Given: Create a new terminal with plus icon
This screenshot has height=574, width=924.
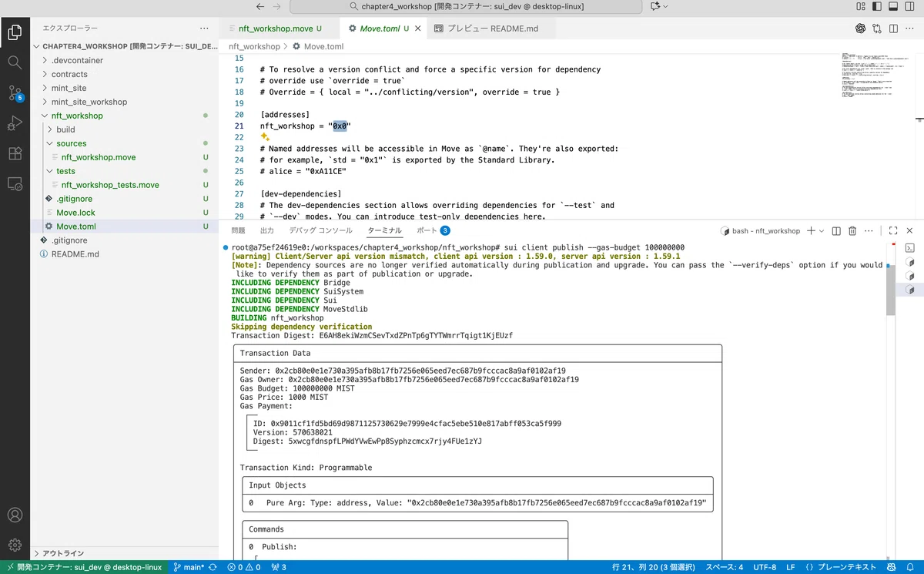Looking at the screenshot, I should pos(811,230).
